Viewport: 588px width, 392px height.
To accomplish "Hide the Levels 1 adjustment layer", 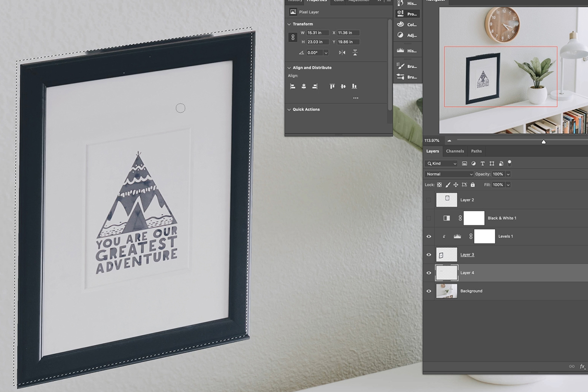I will pos(429,236).
